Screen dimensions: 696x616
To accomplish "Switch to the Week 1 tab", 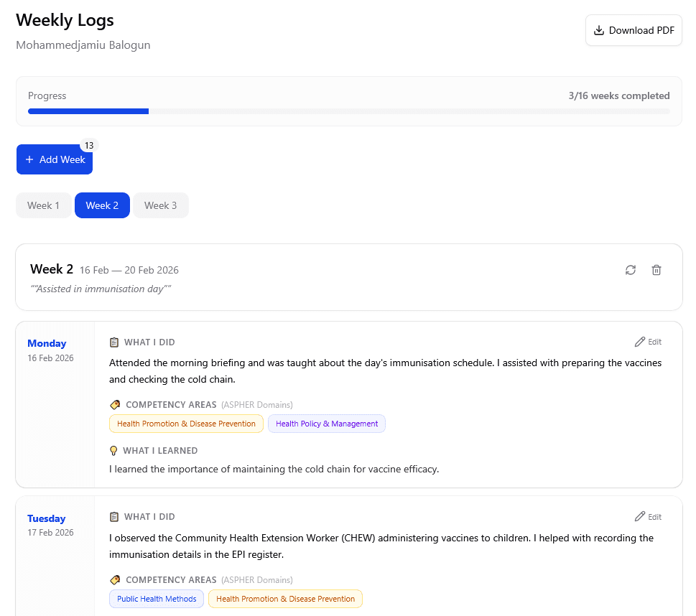I will 43,205.
